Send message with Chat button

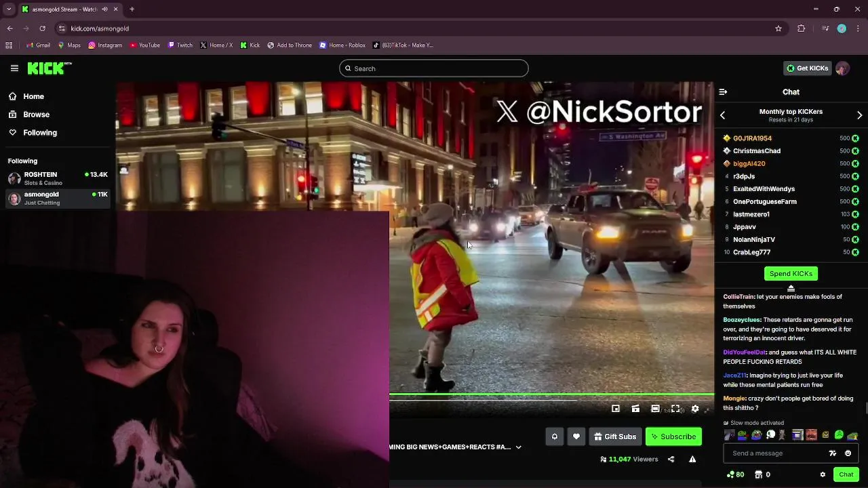(x=846, y=474)
